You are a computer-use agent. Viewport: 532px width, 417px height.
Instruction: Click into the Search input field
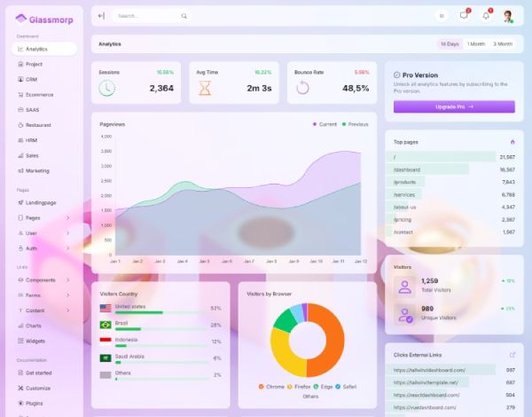pos(146,16)
